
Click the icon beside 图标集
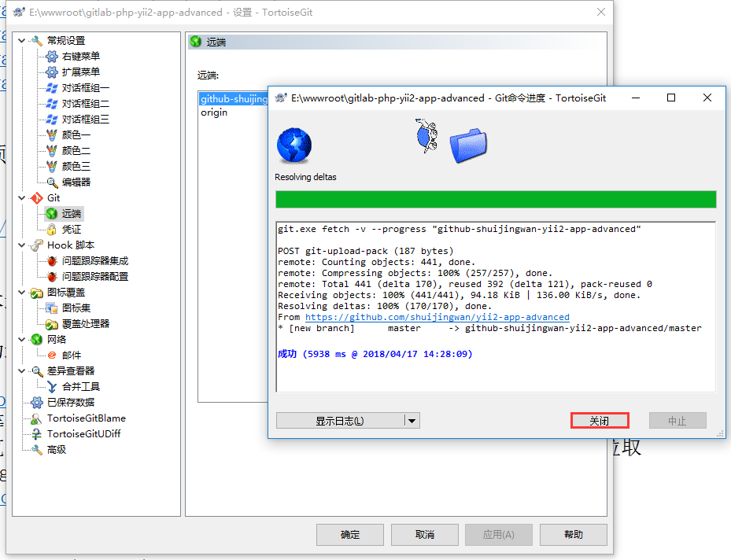pos(52,308)
